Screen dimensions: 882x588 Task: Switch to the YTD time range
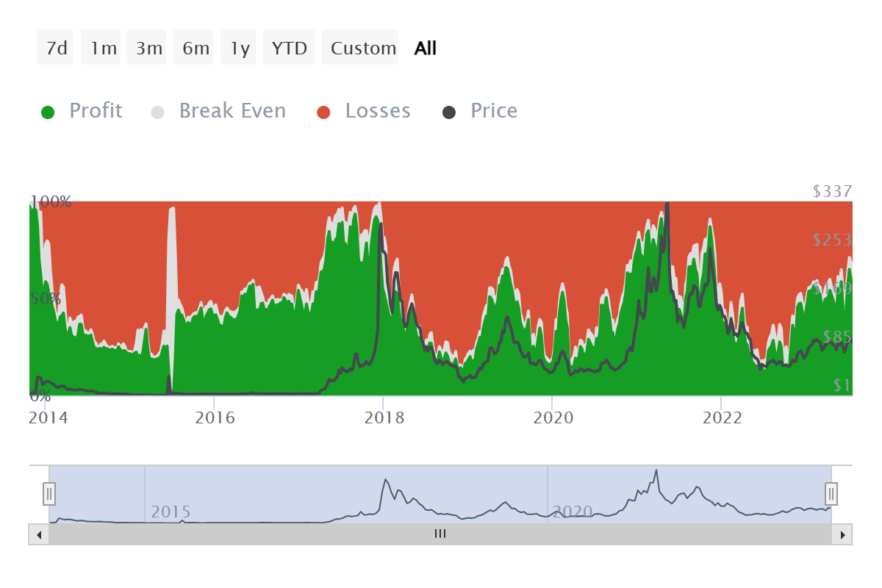289,47
